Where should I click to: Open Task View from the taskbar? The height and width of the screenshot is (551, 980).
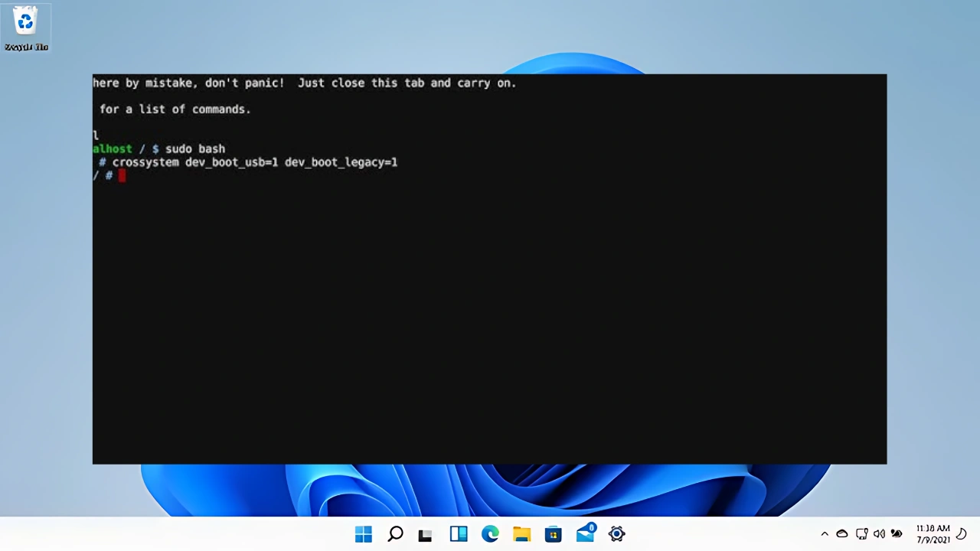pyautogui.click(x=425, y=535)
